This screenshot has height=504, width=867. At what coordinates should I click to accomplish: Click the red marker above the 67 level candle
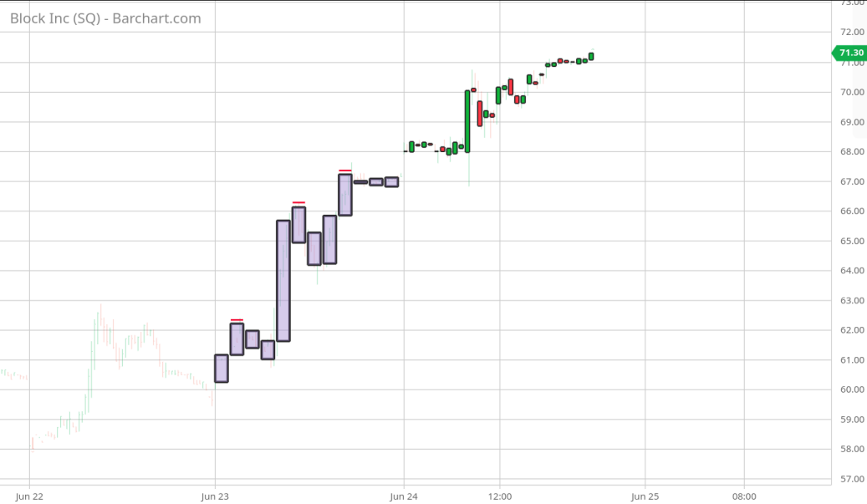coord(344,171)
